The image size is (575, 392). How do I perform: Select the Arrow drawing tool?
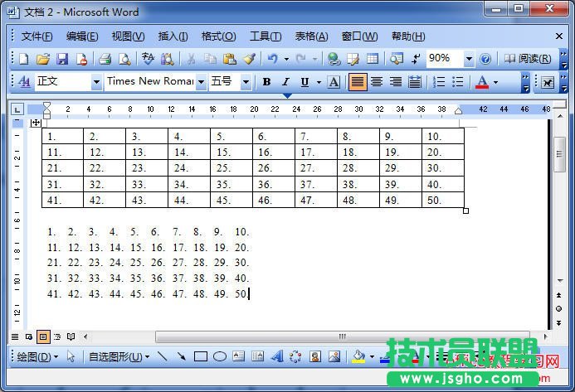click(181, 356)
